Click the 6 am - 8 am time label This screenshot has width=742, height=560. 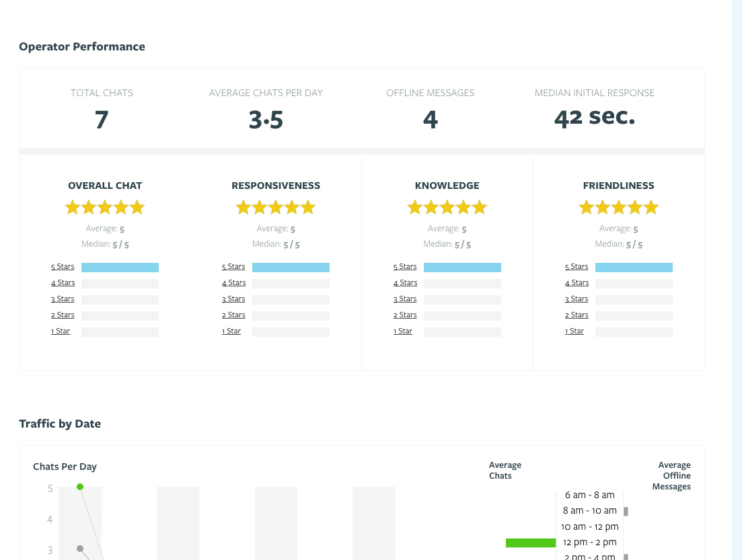pyautogui.click(x=589, y=495)
